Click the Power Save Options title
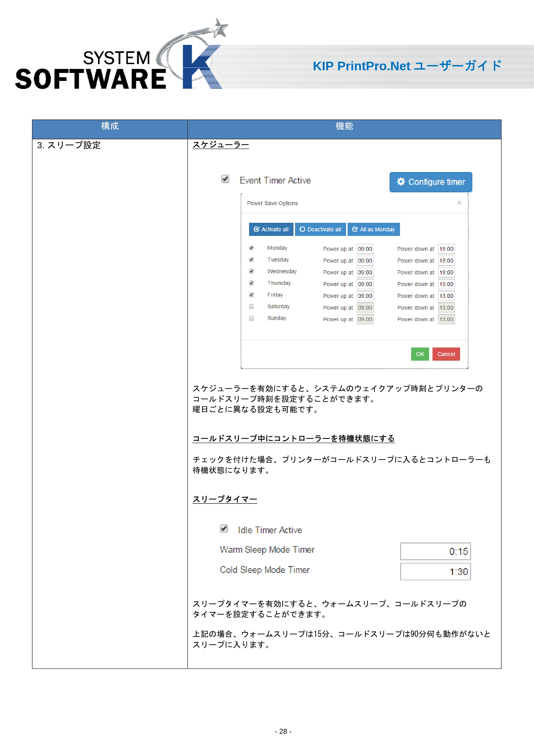The width and height of the screenshot is (534, 756). (272, 203)
